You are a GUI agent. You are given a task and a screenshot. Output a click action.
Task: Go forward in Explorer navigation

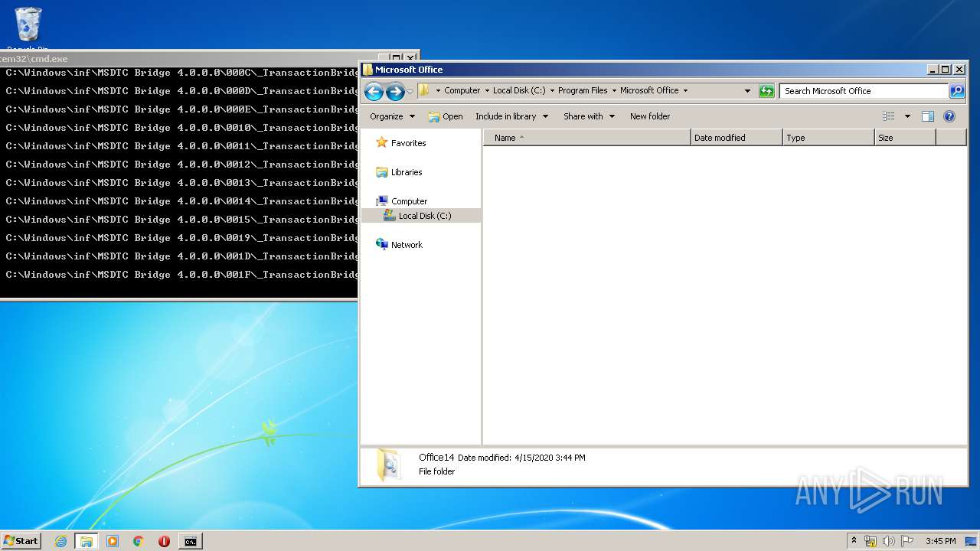point(395,92)
